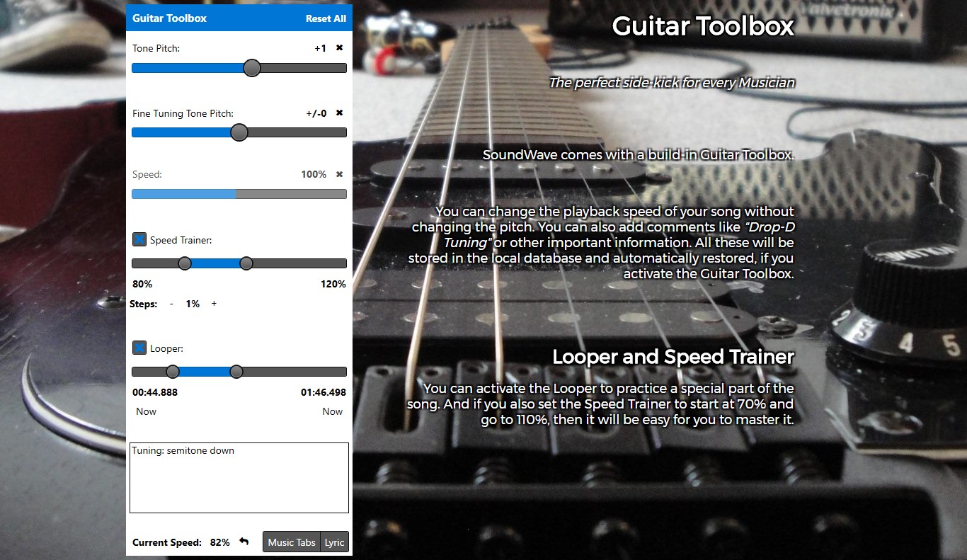Click the Speed value 100%
The width and height of the screenshot is (967, 560).
[x=314, y=174]
